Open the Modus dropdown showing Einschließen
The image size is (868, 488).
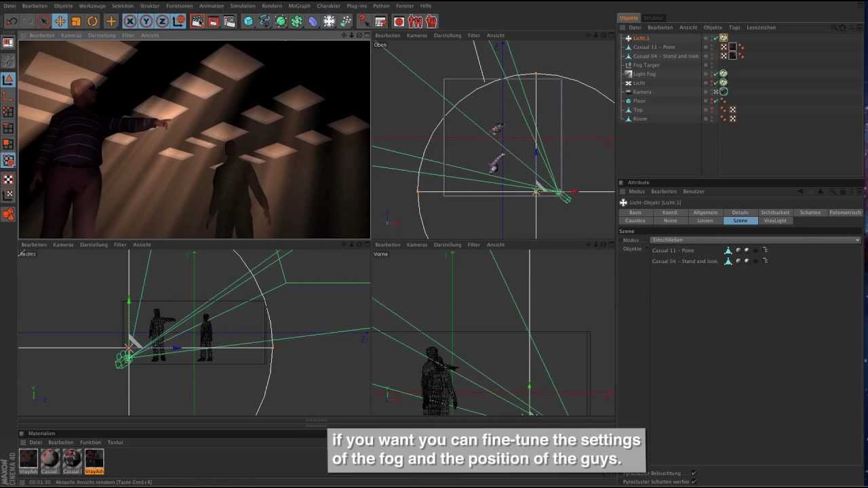[755, 240]
